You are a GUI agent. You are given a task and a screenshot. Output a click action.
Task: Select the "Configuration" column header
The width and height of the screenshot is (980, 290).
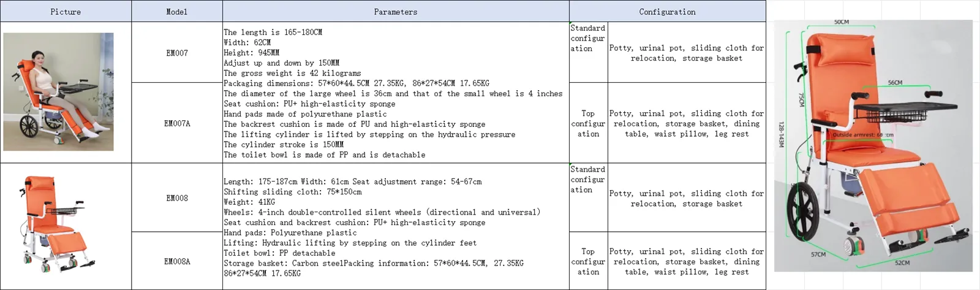667,12
